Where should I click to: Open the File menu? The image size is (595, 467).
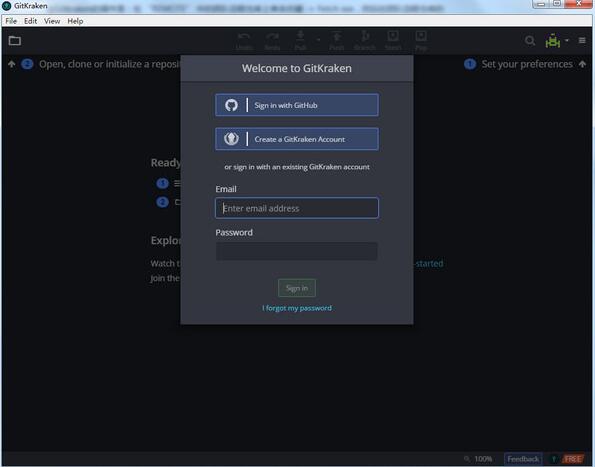coord(11,21)
